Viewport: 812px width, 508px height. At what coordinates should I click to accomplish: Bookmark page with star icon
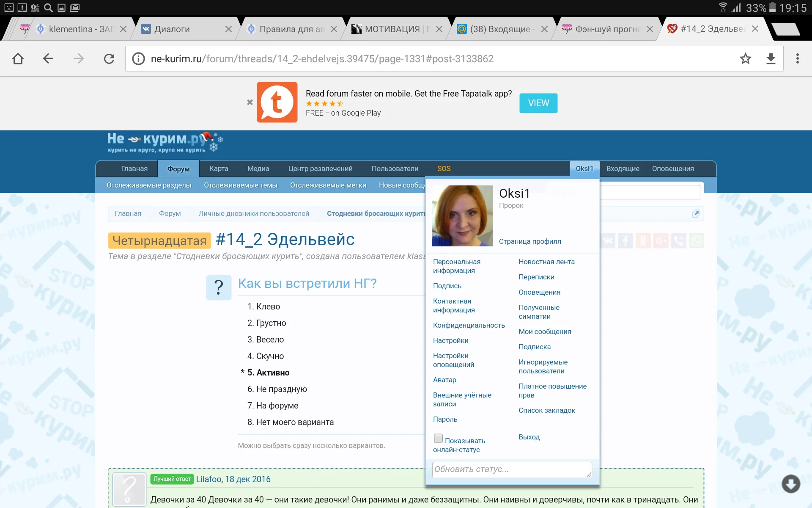tap(745, 59)
